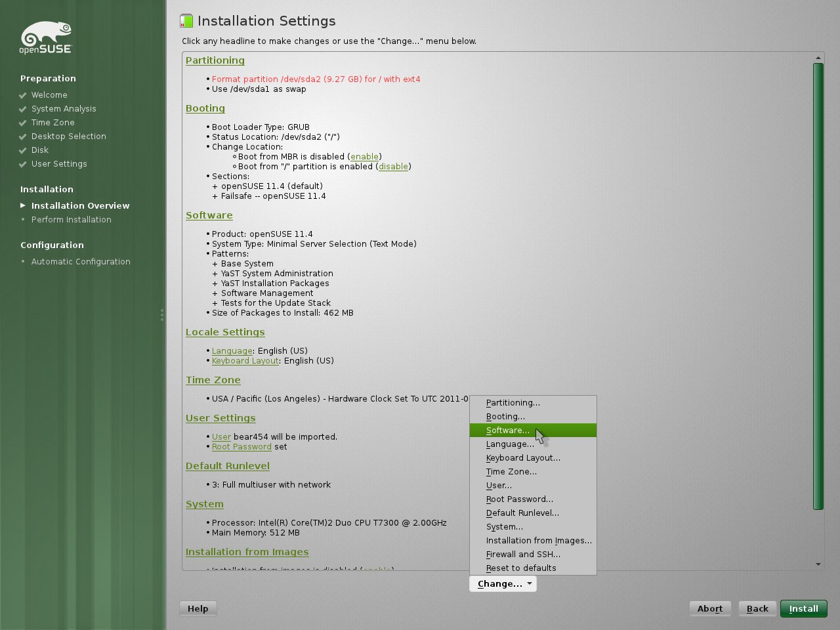This screenshot has height=630, width=840.
Task: Click the sidebar splitter handle dots
Action: point(162,315)
